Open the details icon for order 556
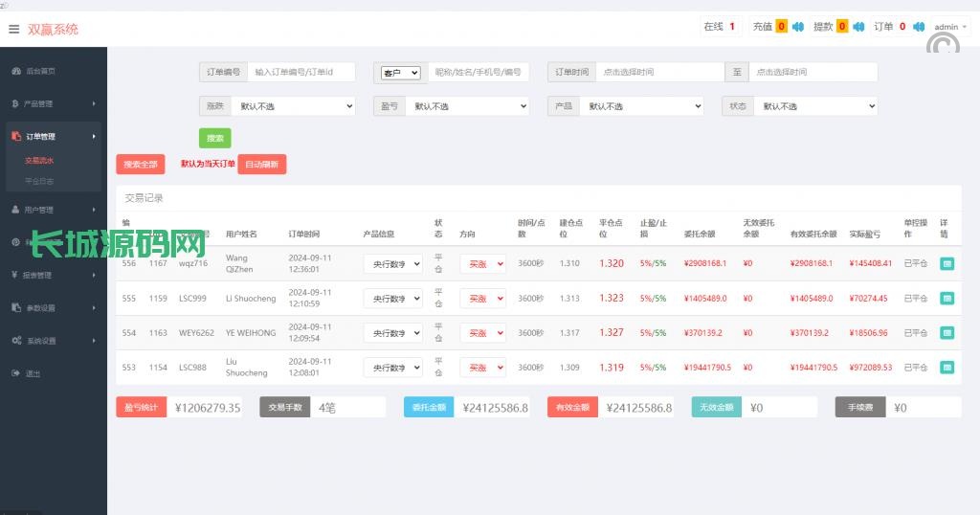Image resolution: width=980 pixels, height=515 pixels. (x=947, y=263)
